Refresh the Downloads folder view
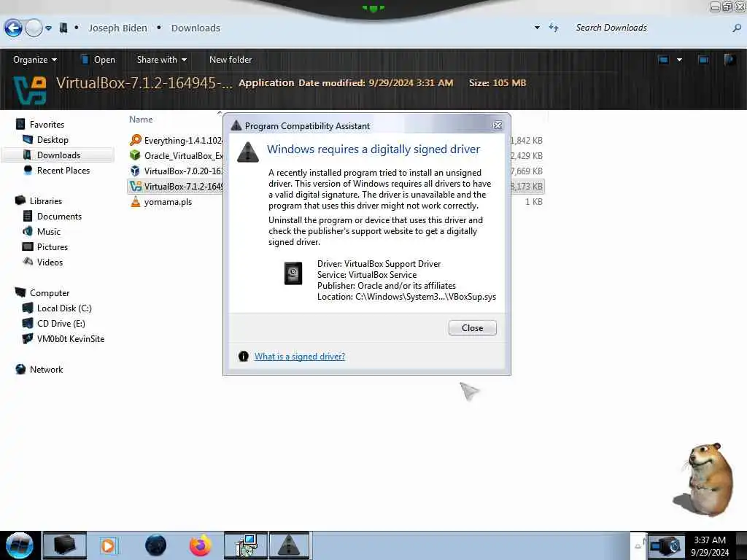The height and width of the screenshot is (560, 747). (x=553, y=28)
